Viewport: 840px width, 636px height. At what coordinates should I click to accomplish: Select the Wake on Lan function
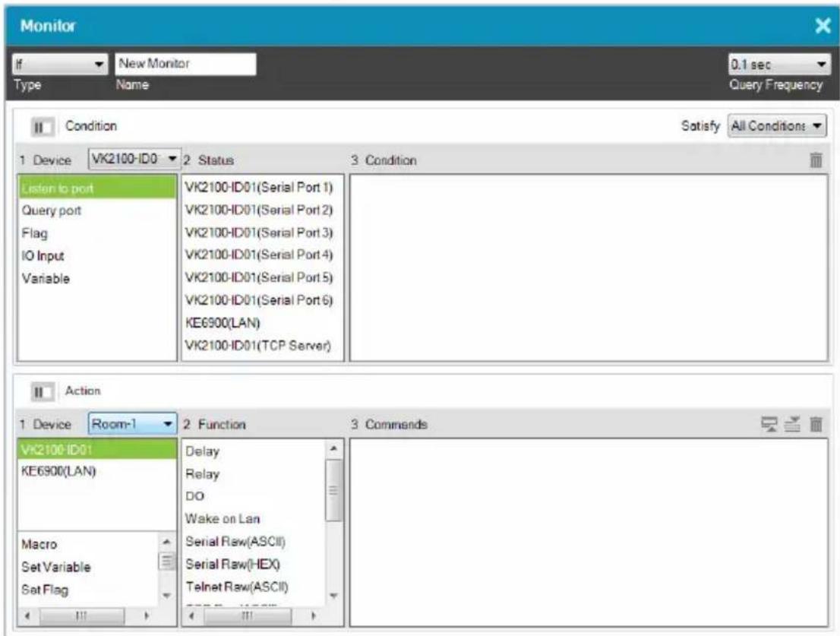[x=254, y=519]
